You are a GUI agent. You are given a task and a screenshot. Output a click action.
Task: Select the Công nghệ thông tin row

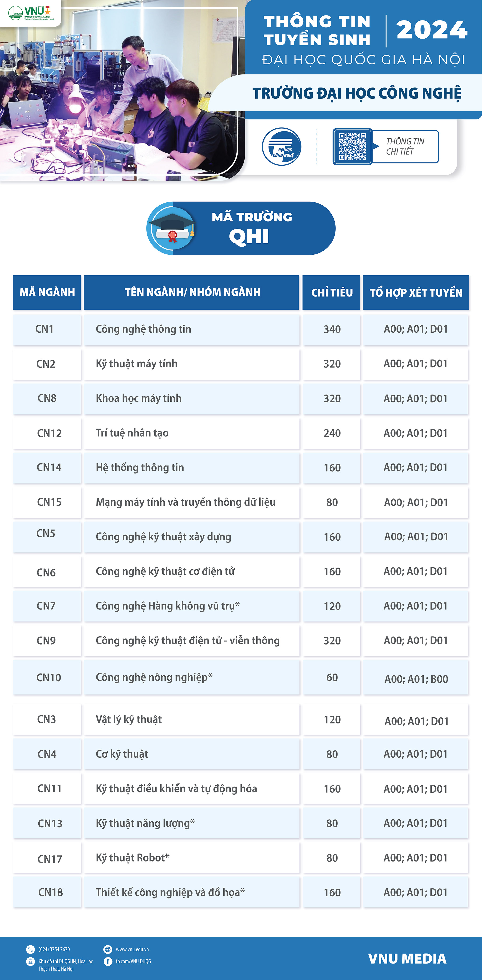(x=241, y=329)
